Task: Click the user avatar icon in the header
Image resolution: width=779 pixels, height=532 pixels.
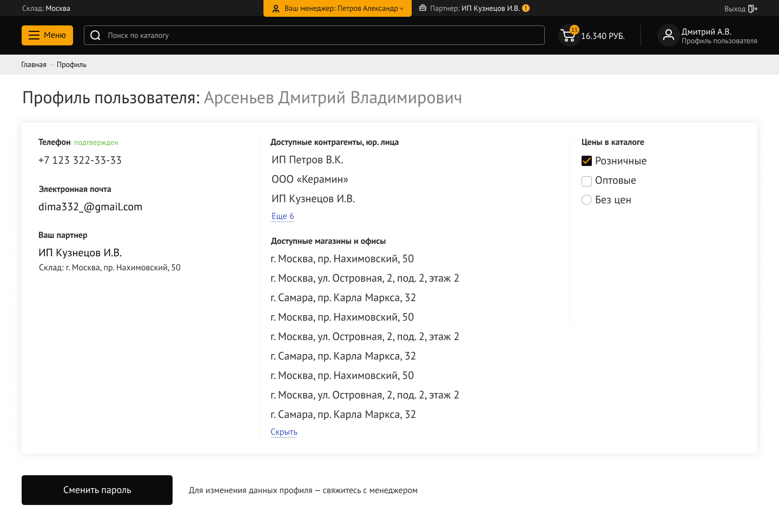Action: pos(668,35)
